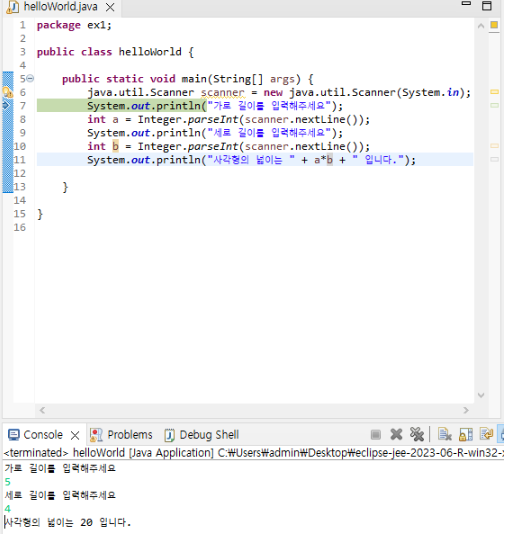Click 'parseInt' on line 8

pos(214,120)
